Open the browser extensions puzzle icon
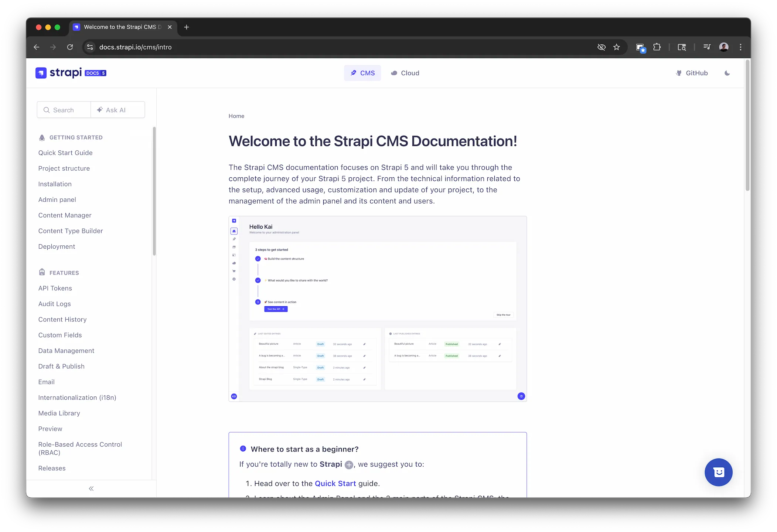This screenshot has height=532, width=777. (x=657, y=47)
